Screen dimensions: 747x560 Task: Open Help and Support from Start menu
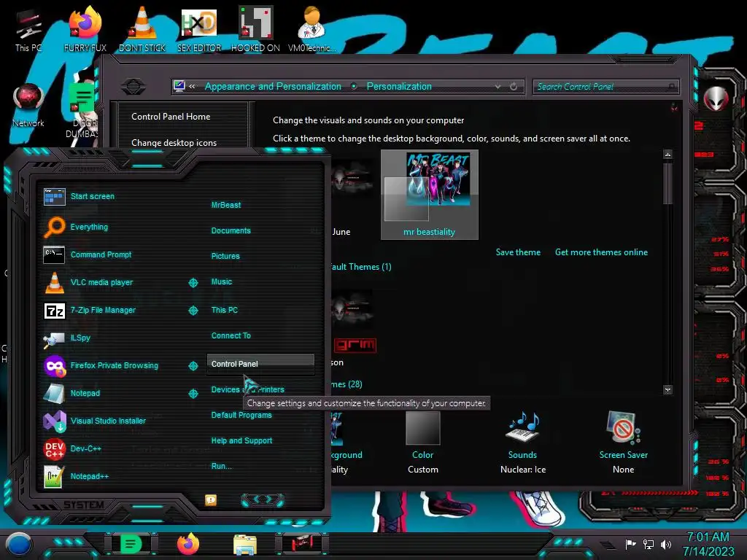click(241, 441)
